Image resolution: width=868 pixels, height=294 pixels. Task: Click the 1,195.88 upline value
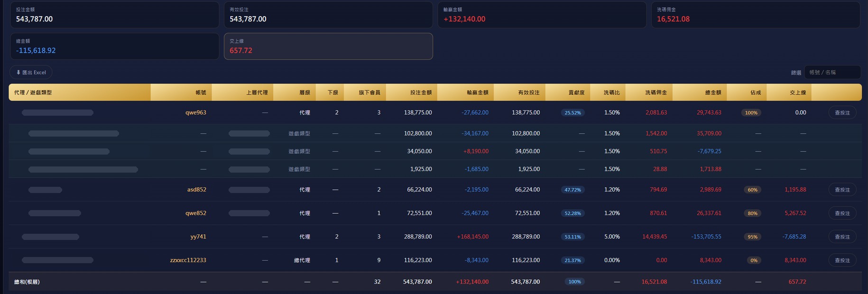click(795, 190)
